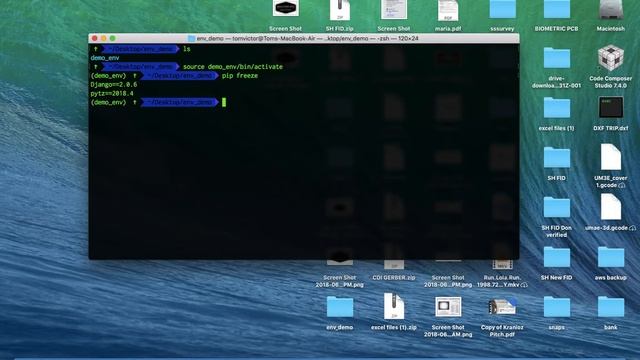Viewport: 640px width, 360px height.
Task: Select the snaps folder
Action: click(x=556, y=307)
